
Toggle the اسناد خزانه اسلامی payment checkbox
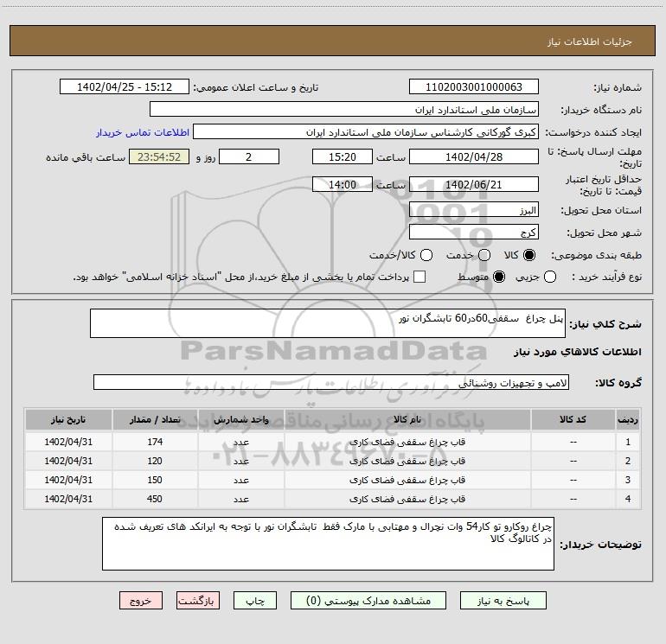pos(419,277)
